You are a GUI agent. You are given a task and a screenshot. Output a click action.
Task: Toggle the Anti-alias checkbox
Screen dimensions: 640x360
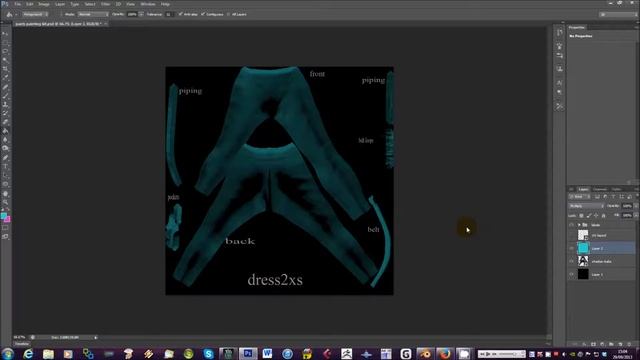point(180,14)
